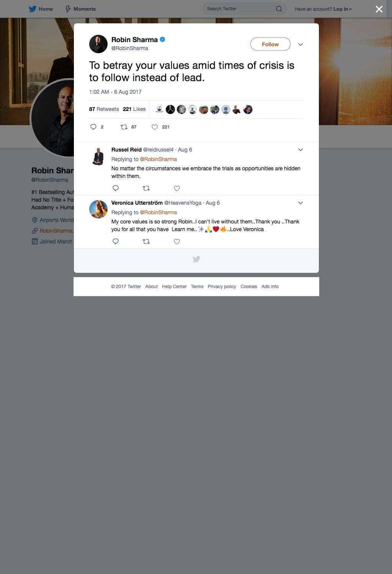Retweet Veronica Utterström's reply
The height and width of the screenshot is (574, 392).
(x=146, y=241)
